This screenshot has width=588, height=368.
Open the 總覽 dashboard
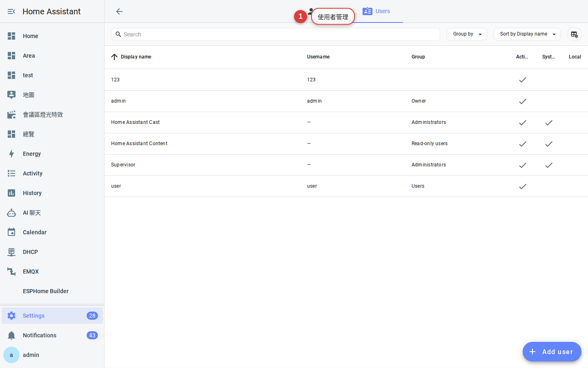coord(52,134)
